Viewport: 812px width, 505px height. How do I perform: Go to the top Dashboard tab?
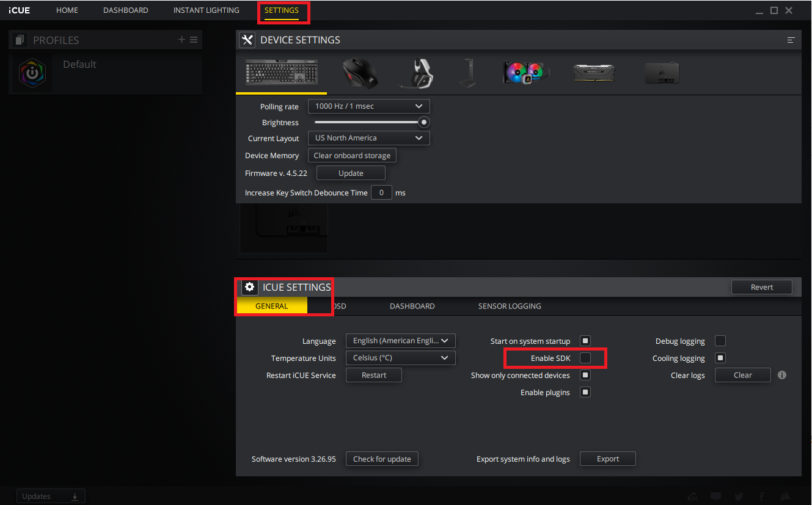(126, 10)
